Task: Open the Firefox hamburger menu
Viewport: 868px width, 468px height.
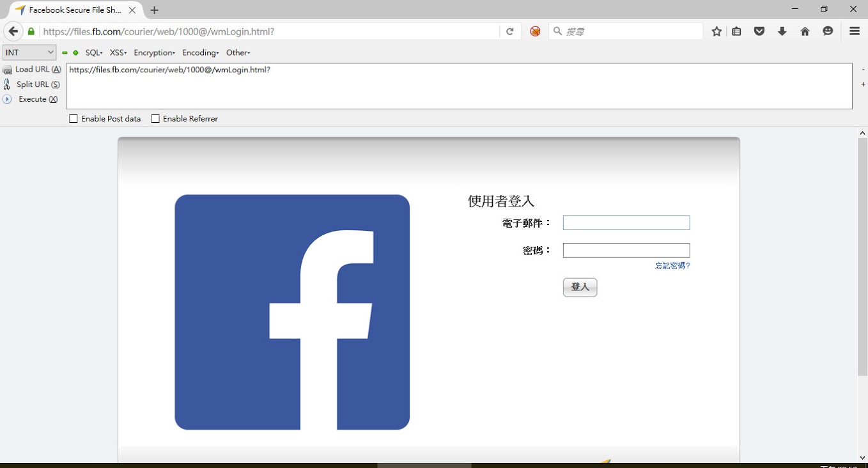Action: [x=855, y=31]
